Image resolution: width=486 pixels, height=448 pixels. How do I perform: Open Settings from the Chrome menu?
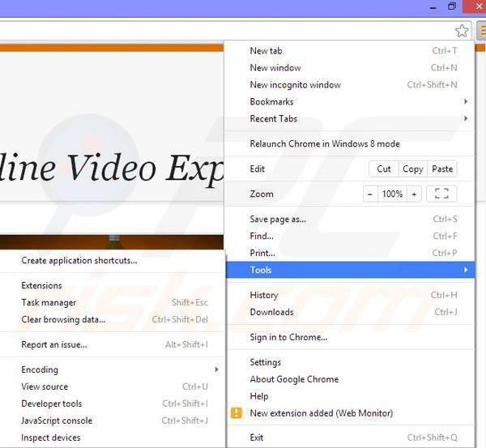[x=350, y=362]
